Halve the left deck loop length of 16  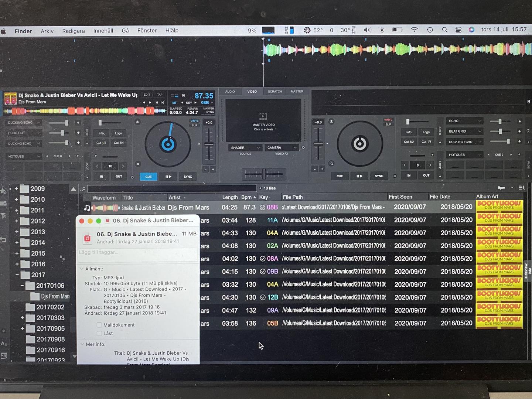(x=97, y=166)
